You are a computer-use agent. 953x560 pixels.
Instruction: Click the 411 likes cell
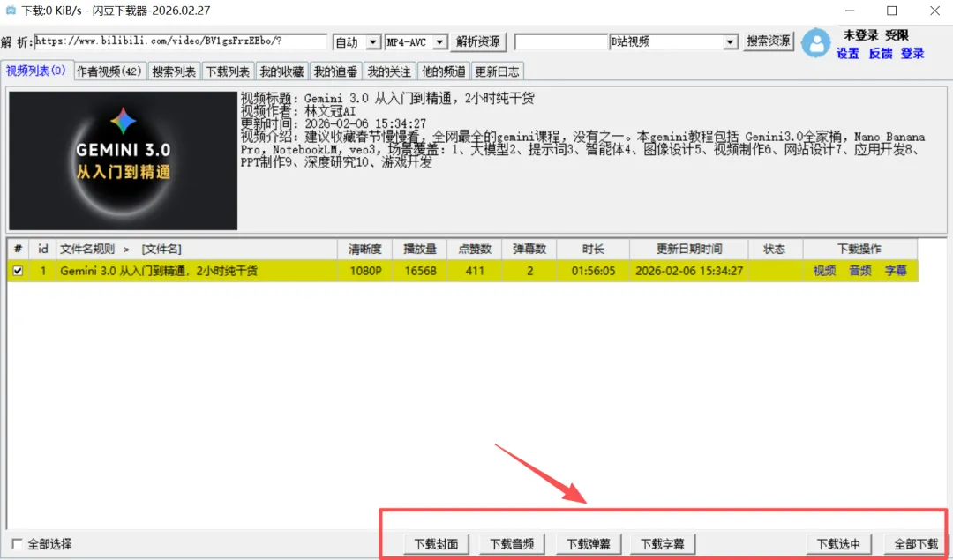(x=475, y=271)
